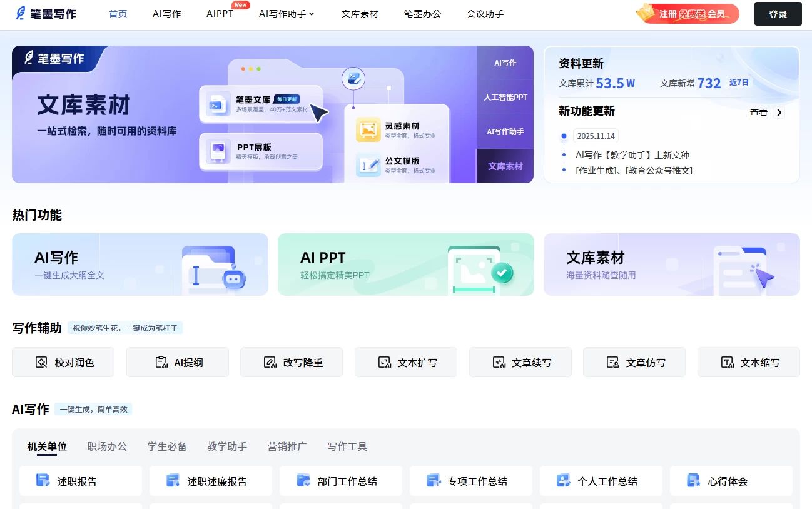Select the 文本缩写 shorten text icon
Image resolution: width=812 pixels, height=509 pixels.
(x=728, y=362)
